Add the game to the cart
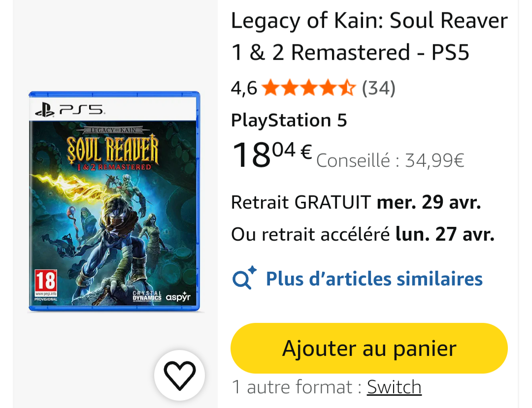Screen dimensions: 532x408 coord(369,348)
